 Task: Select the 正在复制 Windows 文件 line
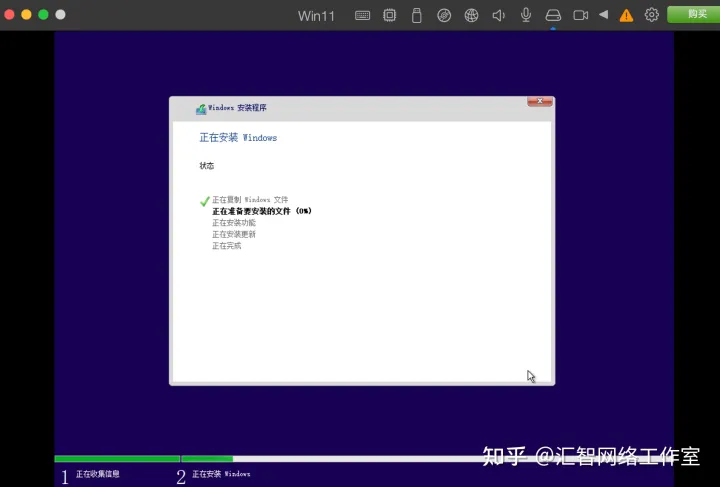(250, 200)
